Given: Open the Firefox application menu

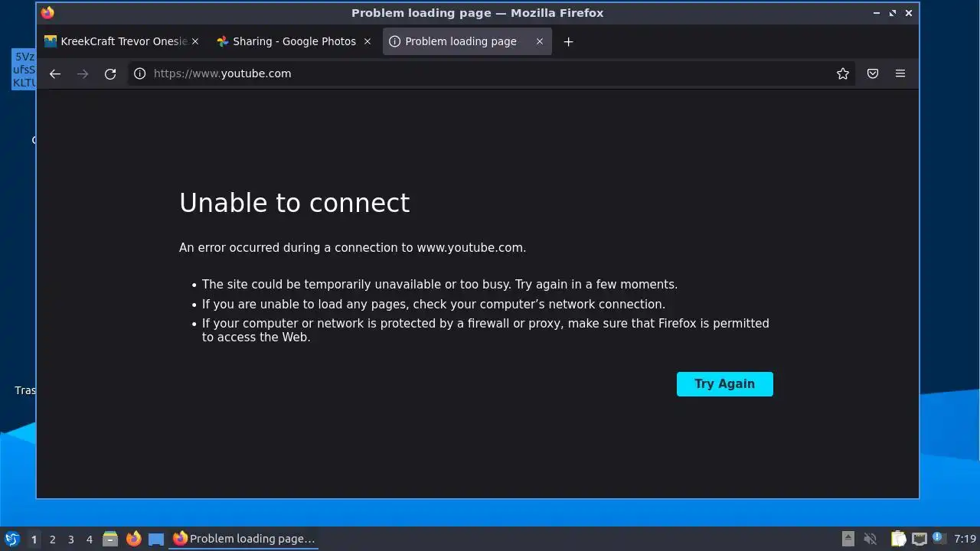Looking at the screenshot, I should coord(900,73).
